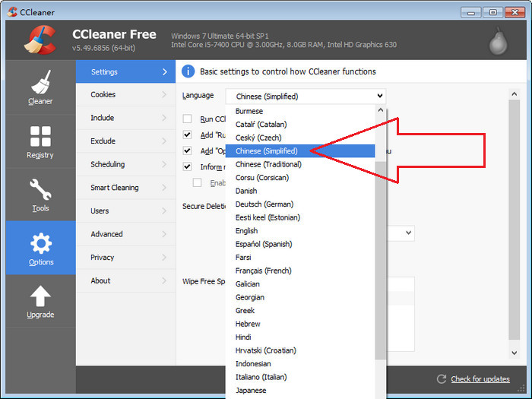Viewport: 532px width, 399px height.
Task: Open the Tools section
Action: coord(40,195)
